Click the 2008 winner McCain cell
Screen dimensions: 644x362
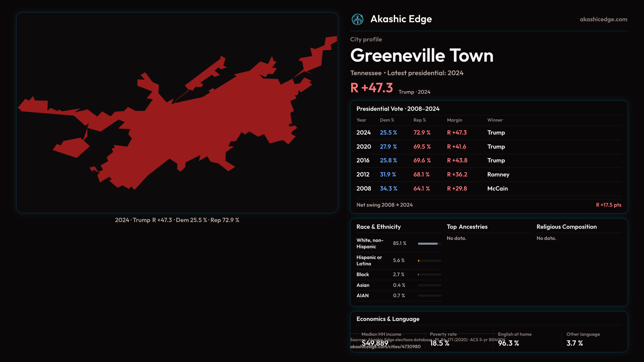coord(497,189)
